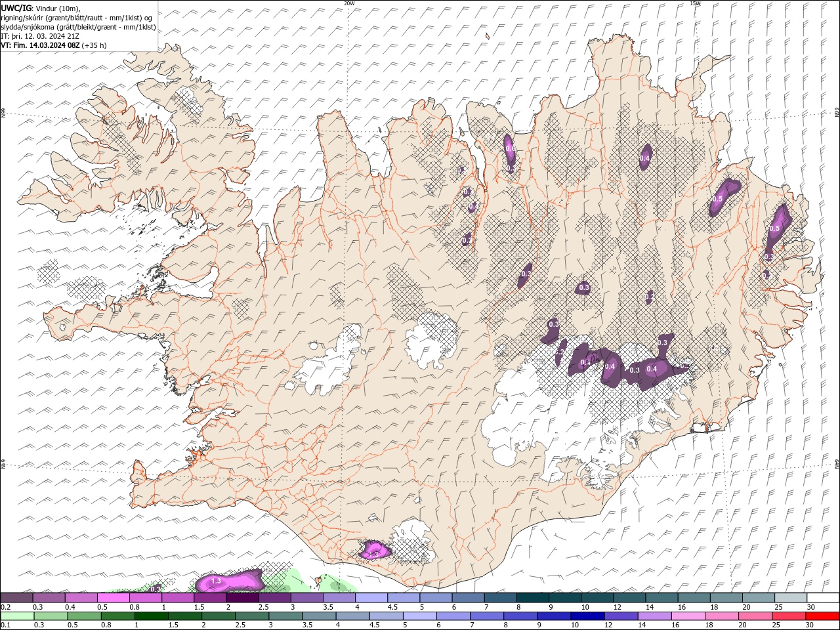Click the '0.6' snowfall value in north Iceland
Image resolution: width=840 pixels, height=630 pixels.
coord(510,150)
